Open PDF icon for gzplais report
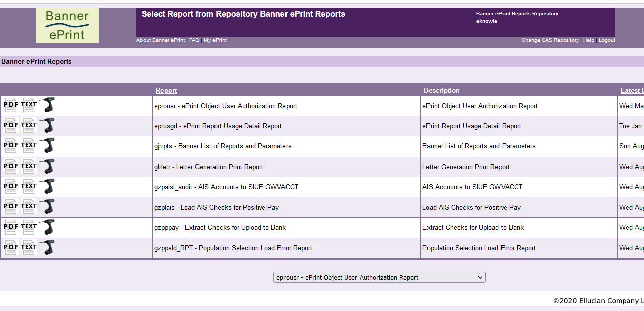 point(10,206)
